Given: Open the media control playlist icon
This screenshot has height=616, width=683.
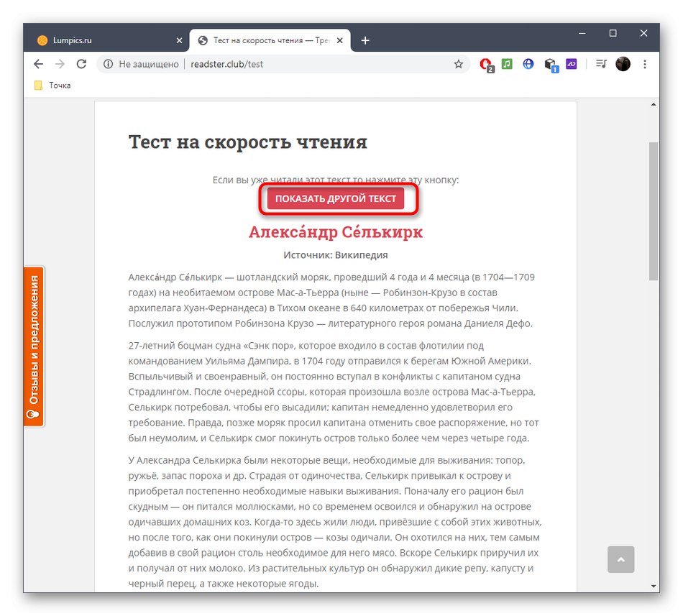Looking at the screenshot, I should click(x=600, y=64).
